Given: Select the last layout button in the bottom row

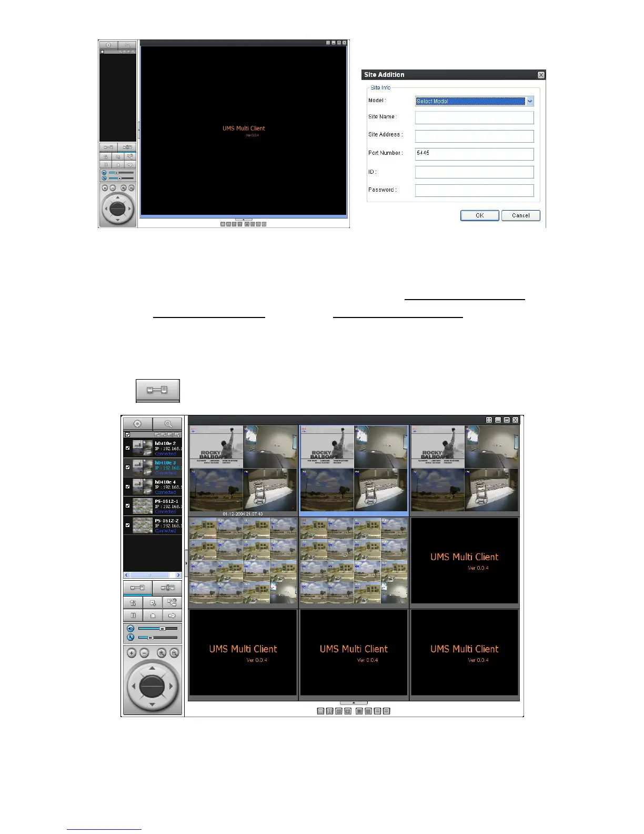Looking at the screenshot, I should pyautogui.click(x=387, y=711).
